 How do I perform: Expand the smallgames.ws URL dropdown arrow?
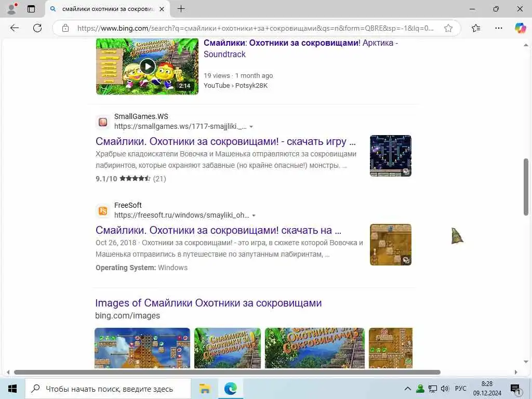(251, 127)
